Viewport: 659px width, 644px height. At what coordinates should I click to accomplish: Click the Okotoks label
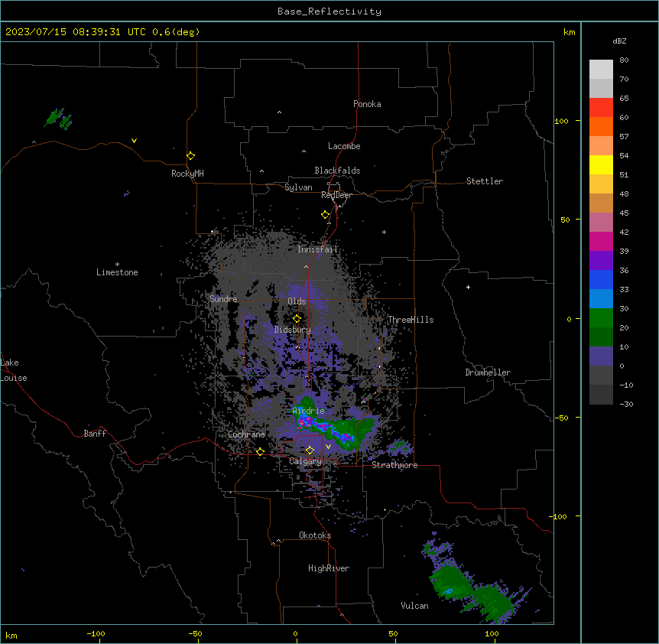(315, 535)
